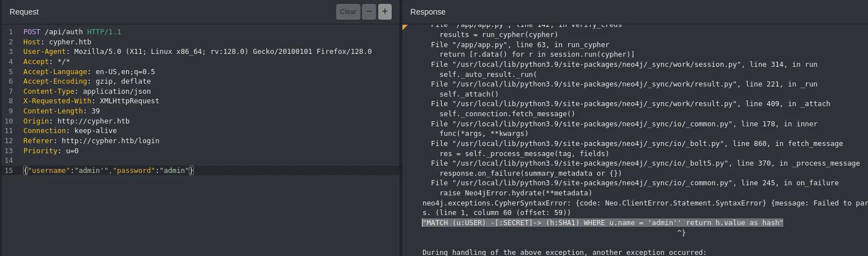The image size is (868, 256).
Task: Click the highlighted MATCH Cypher query text
Action: (x=602, y=223)
